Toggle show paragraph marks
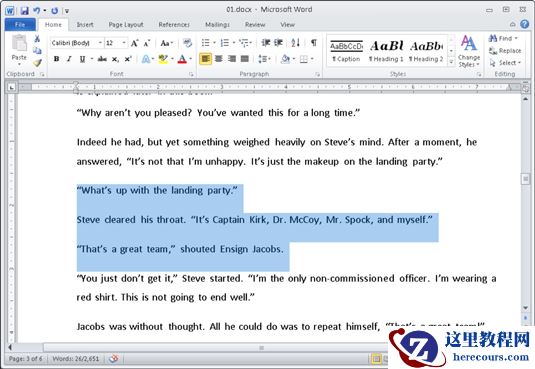The image size is (535, 369). [x=314, y=43]
